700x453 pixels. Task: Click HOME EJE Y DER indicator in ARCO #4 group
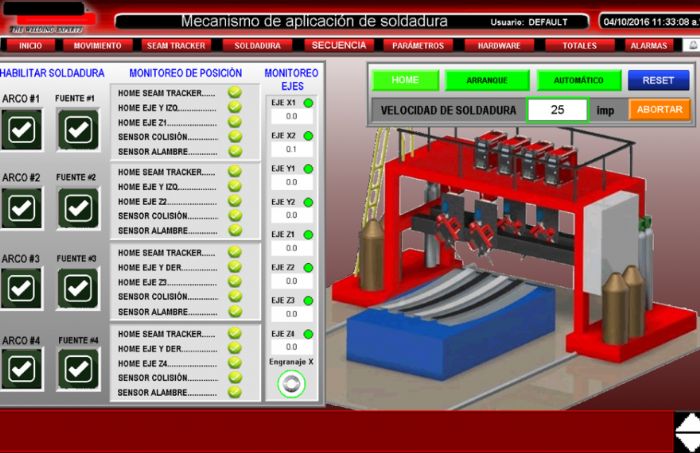tap(235, 348)
